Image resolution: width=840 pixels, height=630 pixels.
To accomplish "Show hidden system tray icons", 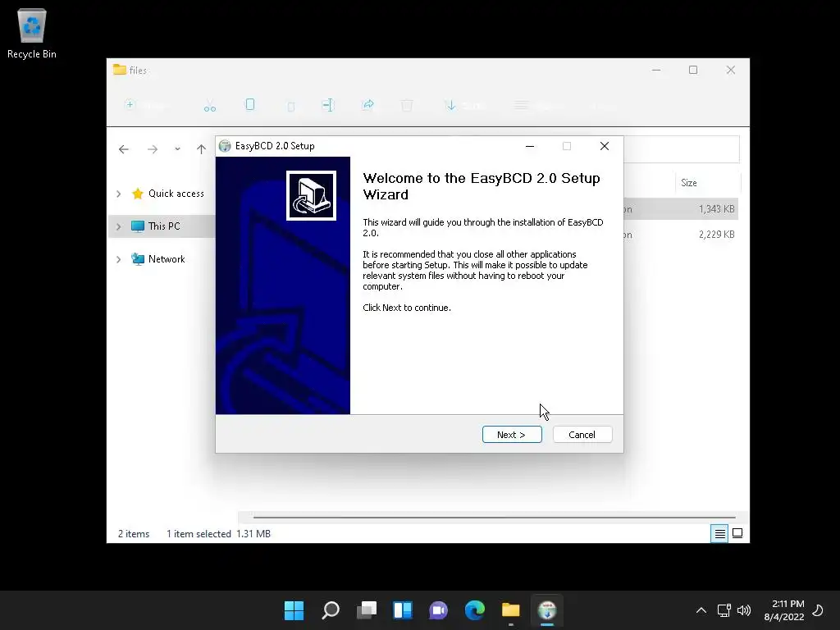I will (x=701, y=610).
